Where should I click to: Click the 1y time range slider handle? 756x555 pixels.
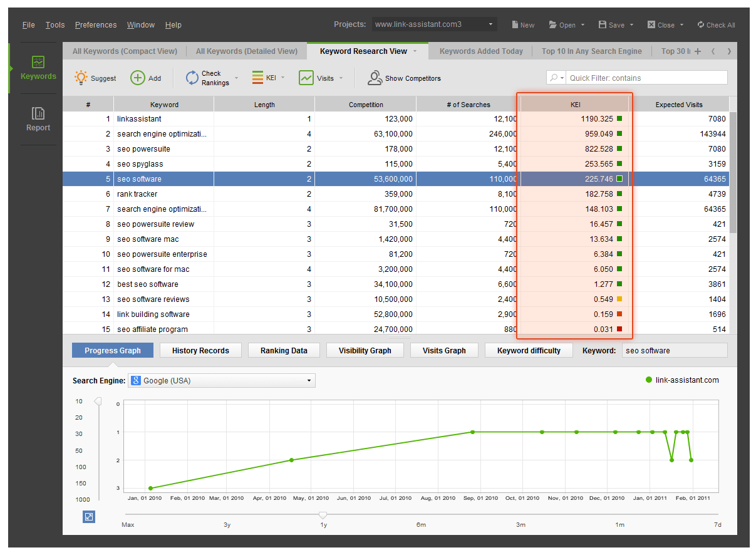(323, 515)
